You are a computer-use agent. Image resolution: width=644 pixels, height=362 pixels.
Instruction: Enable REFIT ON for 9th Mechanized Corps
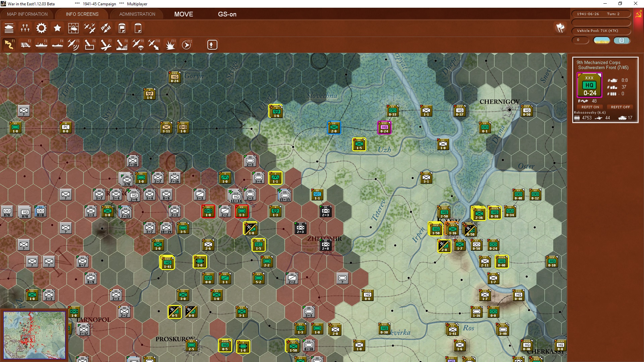click(590, 107)
